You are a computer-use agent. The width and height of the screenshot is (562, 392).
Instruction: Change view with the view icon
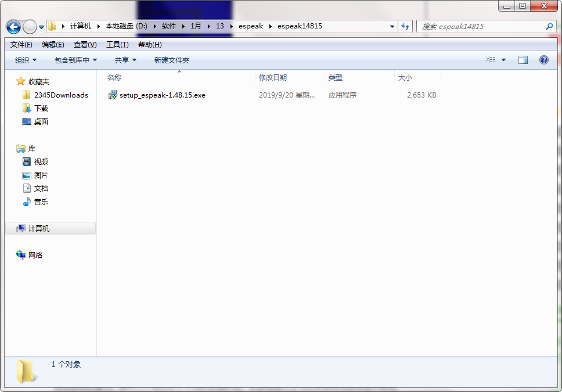click(x=491, y=60)
